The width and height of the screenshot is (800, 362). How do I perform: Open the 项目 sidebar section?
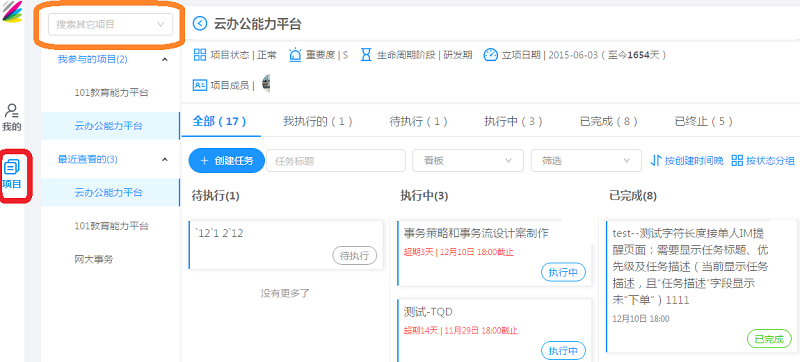click(12, 174)
